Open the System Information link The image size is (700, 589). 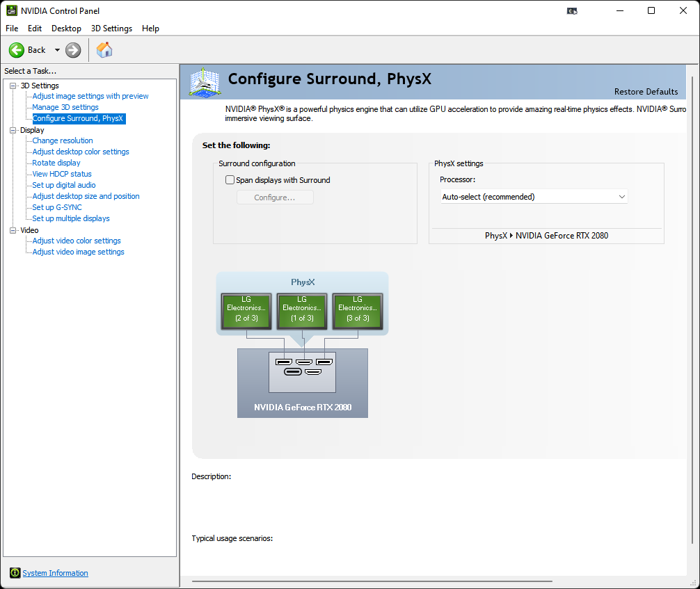click(56, 573)
